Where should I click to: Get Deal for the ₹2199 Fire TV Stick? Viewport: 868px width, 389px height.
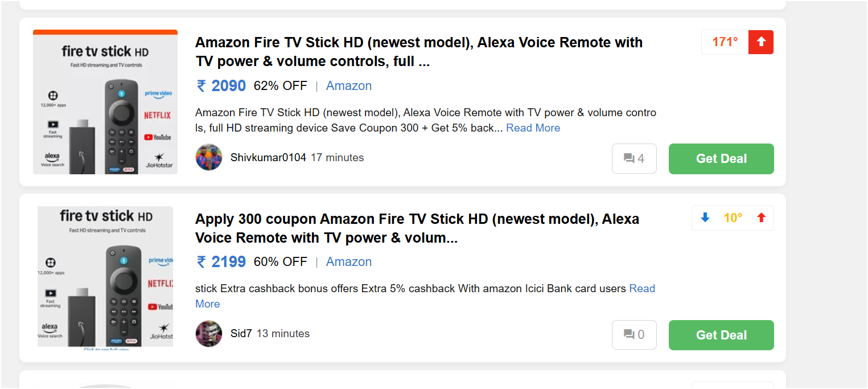[x=721, y=335]
